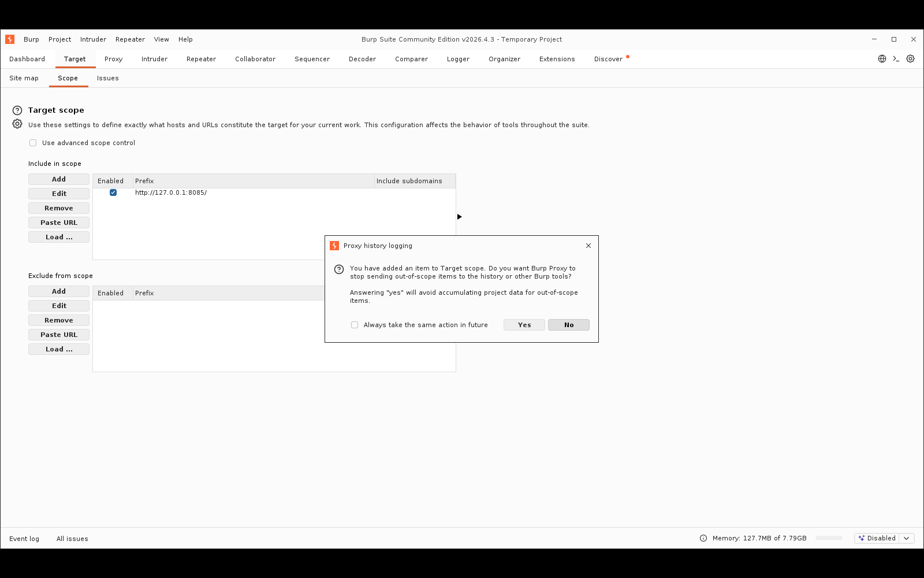The width and height of the screenshot is (924, 578).
Task: Open the Intruder menu in menu bar
Action: (x=93, y=39)
